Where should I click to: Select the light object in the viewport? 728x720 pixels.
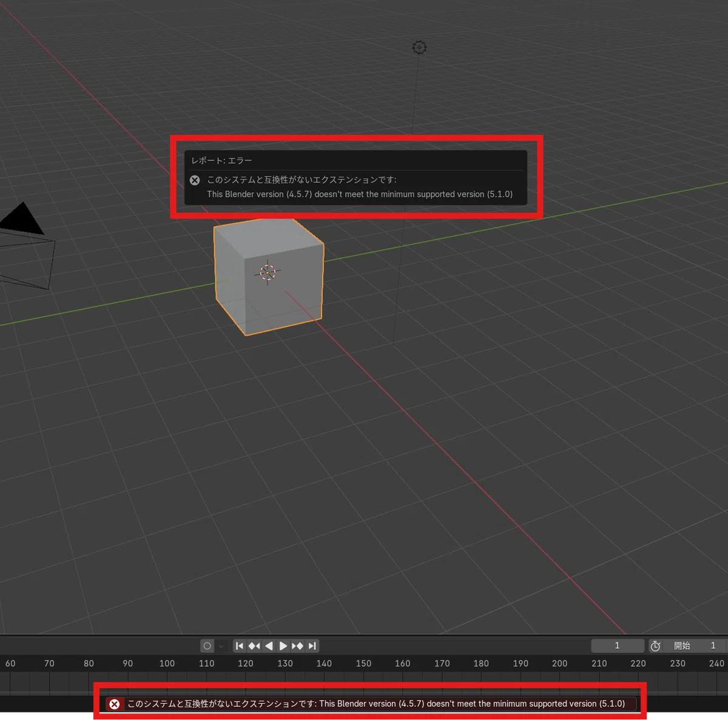[419, 47]
